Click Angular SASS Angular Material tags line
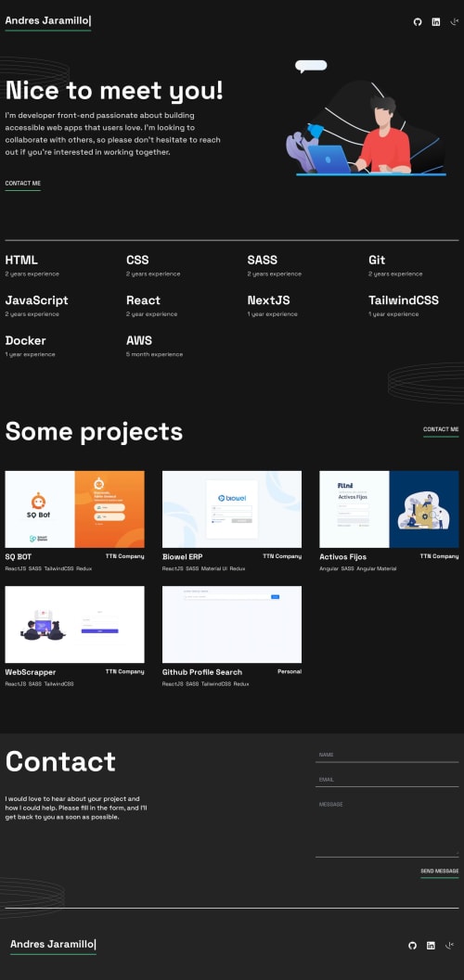Viewport: 464px width, 980px height. pos(357,568)
